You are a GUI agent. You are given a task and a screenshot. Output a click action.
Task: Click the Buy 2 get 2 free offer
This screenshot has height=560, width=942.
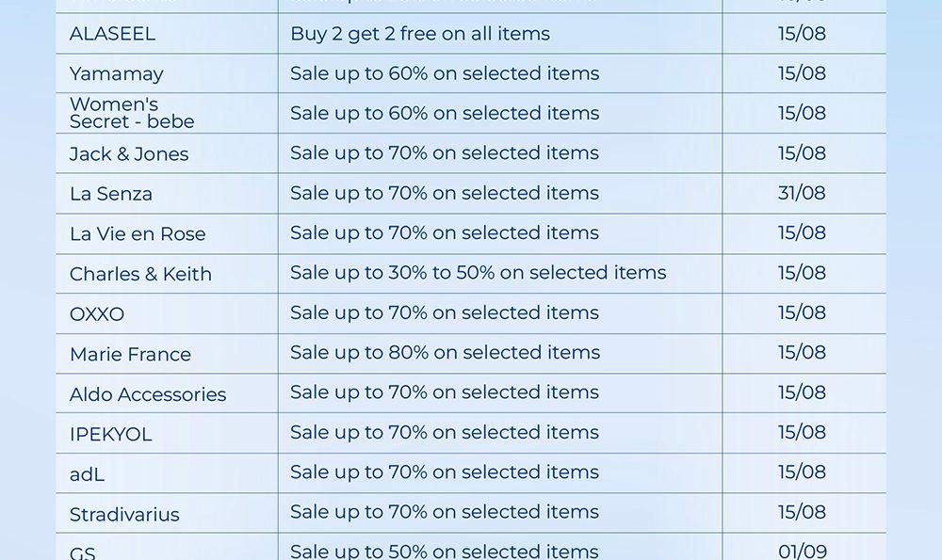point(420,34)
